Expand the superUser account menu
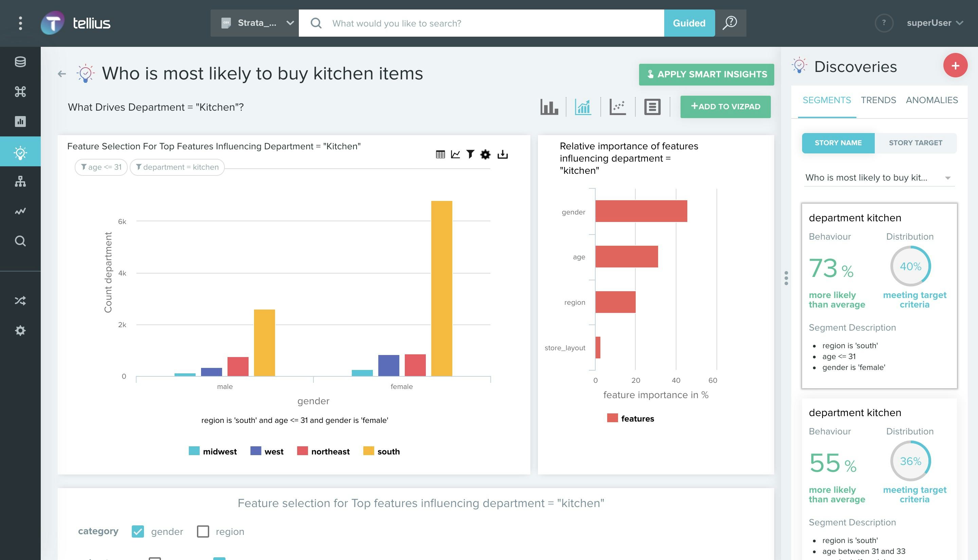978x560 pixels. [935, 23]
